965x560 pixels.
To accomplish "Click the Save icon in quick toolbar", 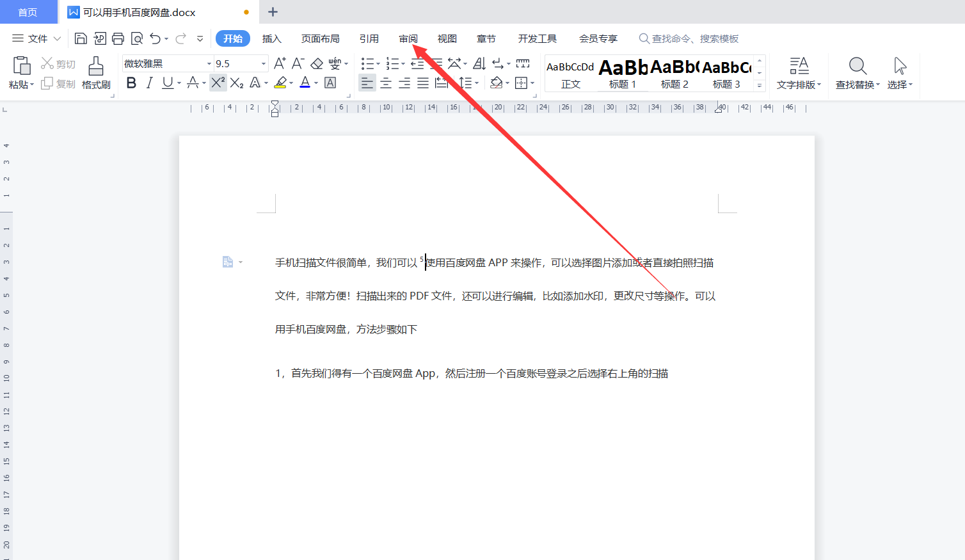I will coord(81,38).
